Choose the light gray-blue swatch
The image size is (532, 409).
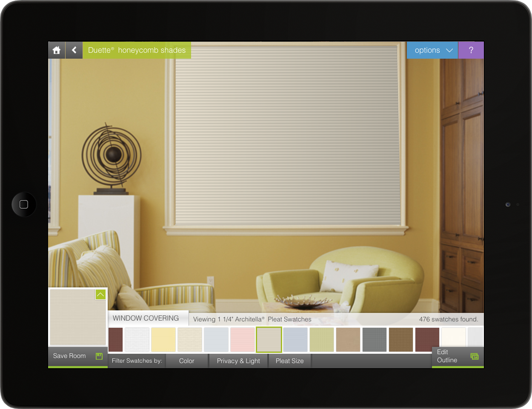point(216,340)
